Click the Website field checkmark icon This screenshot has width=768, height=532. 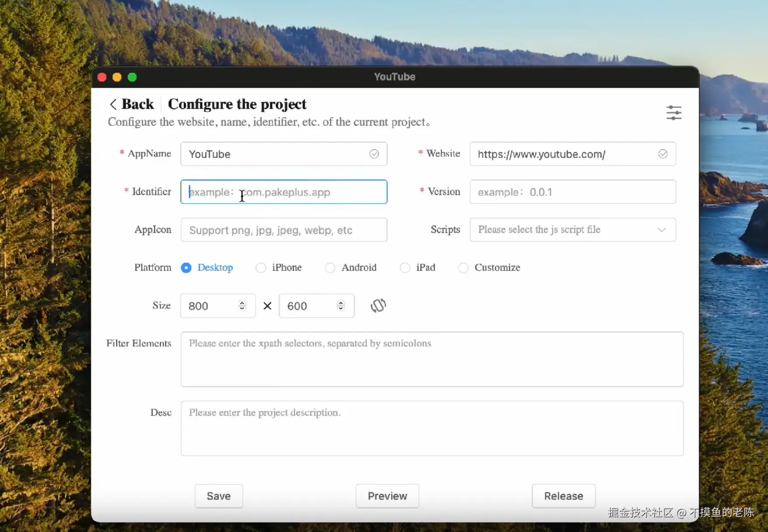[x=663, y=154]
